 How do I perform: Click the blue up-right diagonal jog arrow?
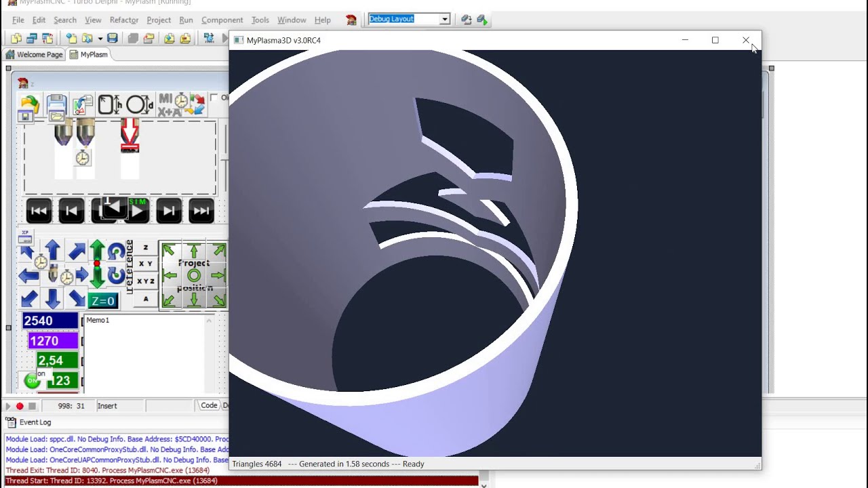tap(76, 252)
